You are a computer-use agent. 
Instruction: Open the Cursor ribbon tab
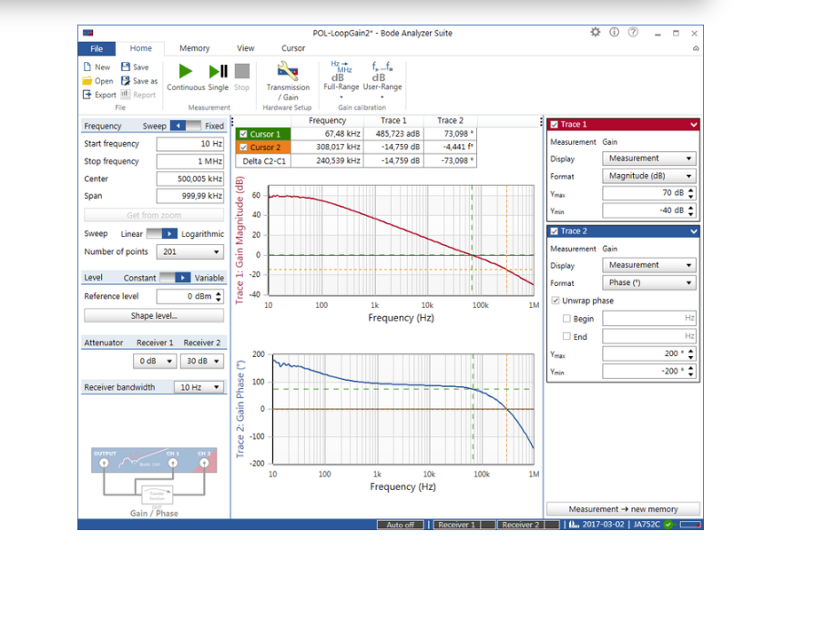click(x=293, y=48)
